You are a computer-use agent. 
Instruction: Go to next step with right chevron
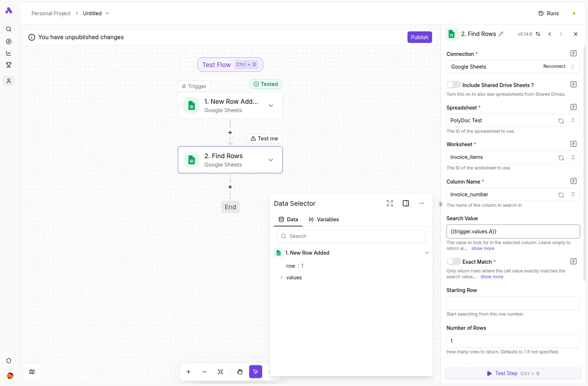(561, 34)
